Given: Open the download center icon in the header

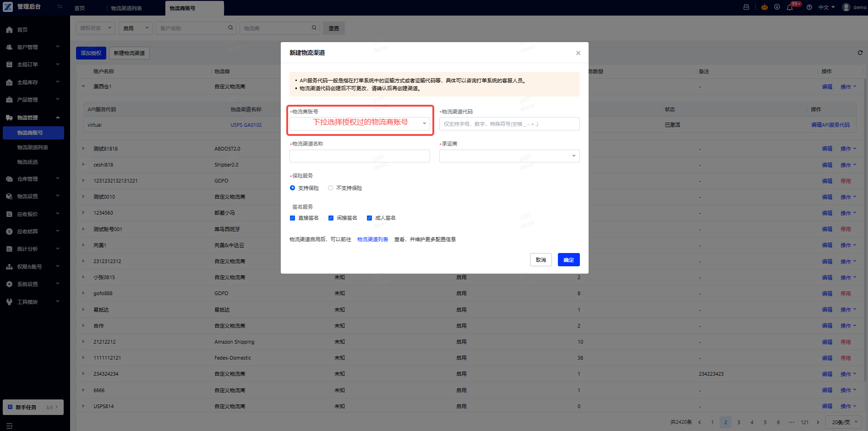Looking at the screenshot, I should click(777, 7).
